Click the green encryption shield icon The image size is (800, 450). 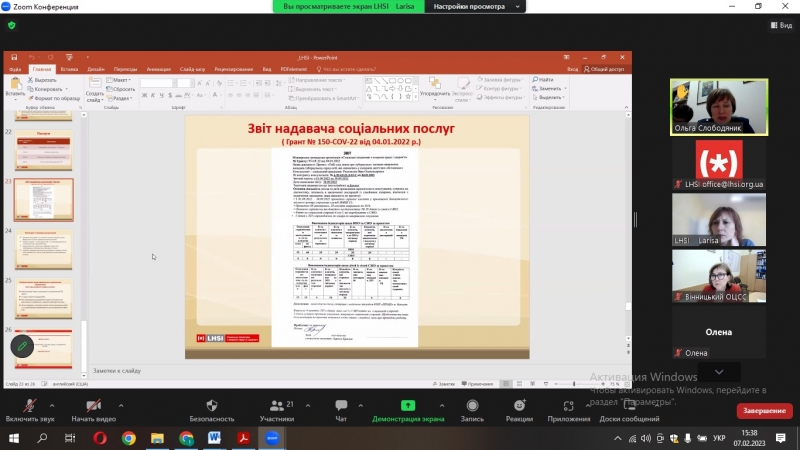[x=10, y=25]
